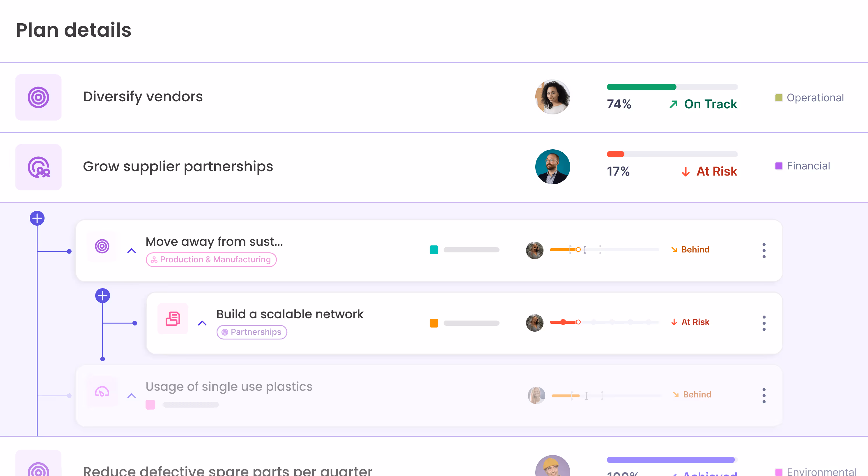Click the Usage of single use plastics gauge icon
This screenshot has width=868, height=476.
click(x=102, y=392)
